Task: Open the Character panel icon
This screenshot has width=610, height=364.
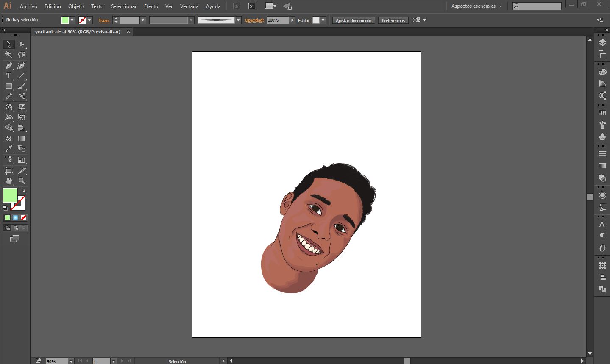Action: click(602, 225)
